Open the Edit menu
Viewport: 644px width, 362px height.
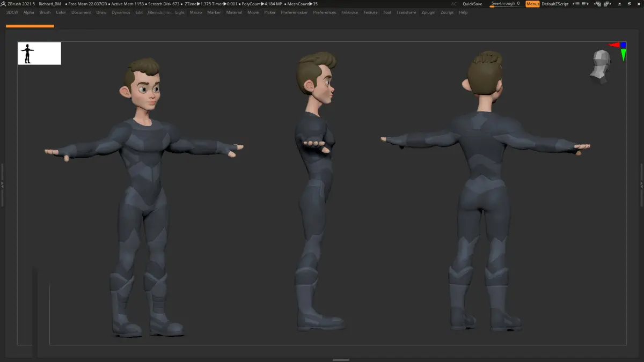[x=139, y=12]
